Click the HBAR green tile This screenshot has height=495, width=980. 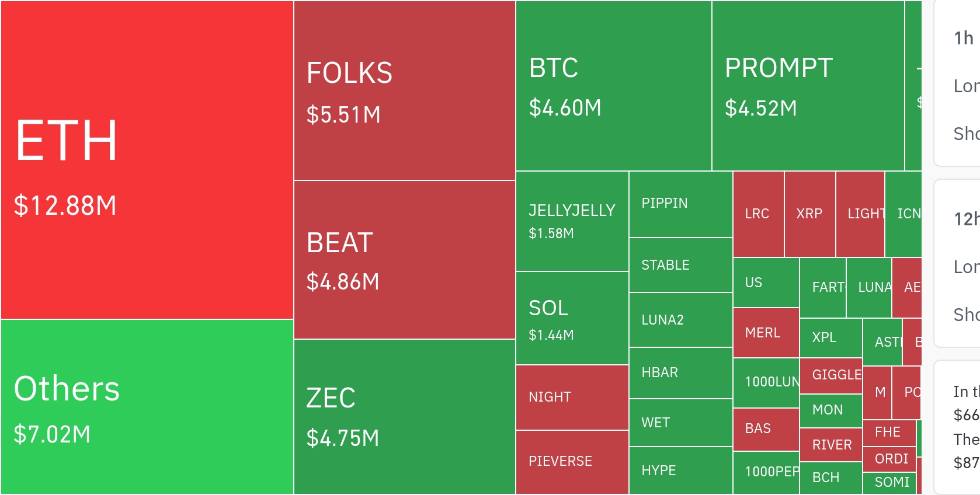[x=680, y=373]
